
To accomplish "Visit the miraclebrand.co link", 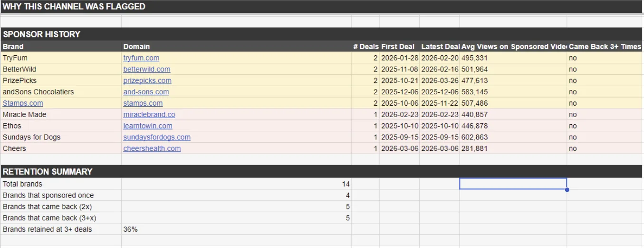I will (x=149, y=115).
